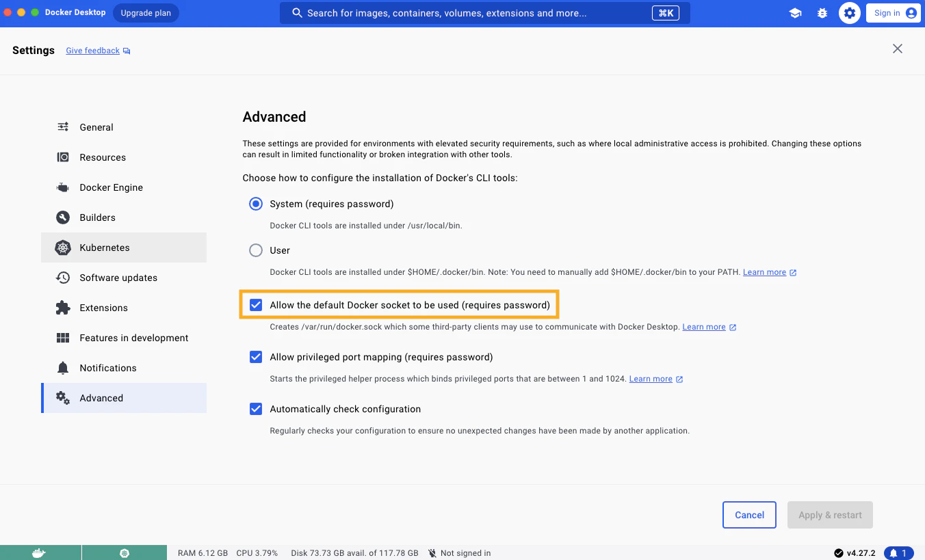This screenshot has width=925, height=560.
Task: Open Learn more link for privileged ports
Action: coord(651,379)
